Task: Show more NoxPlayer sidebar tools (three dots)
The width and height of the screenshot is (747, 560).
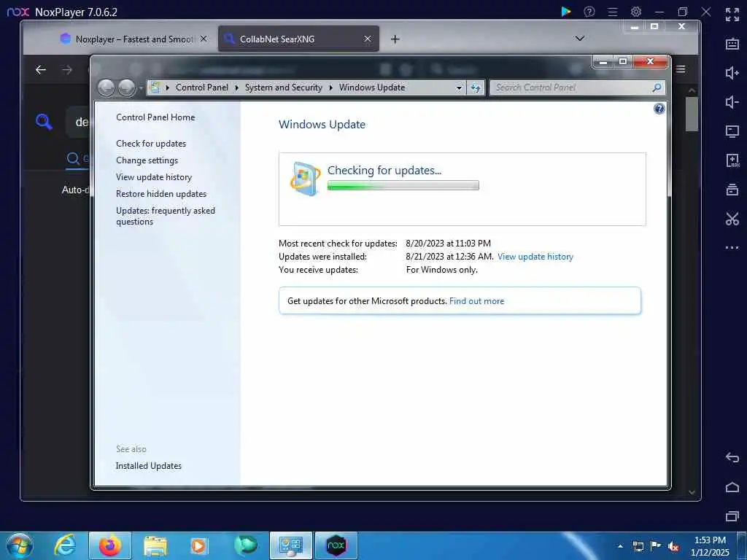Action: click(x=732, y=248)
